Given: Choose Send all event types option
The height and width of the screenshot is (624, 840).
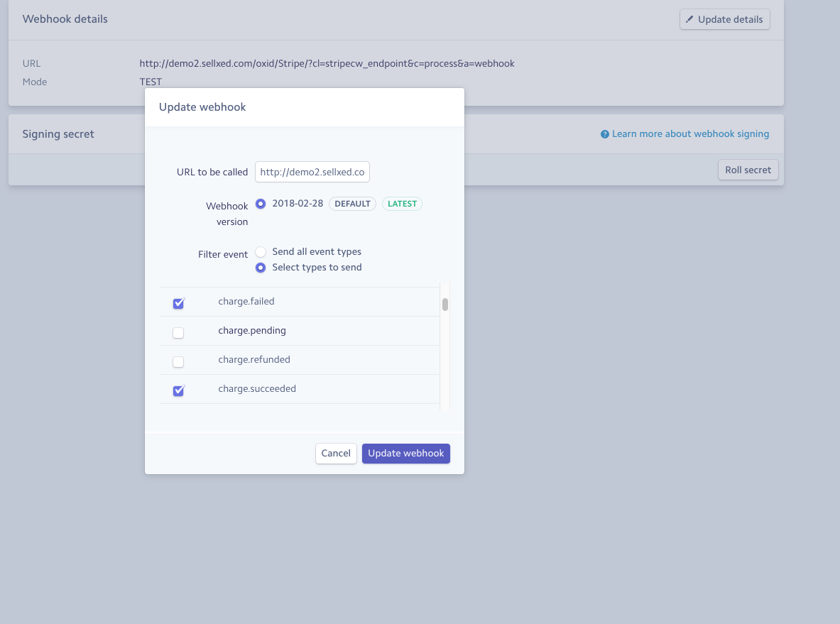Looking at the screenshot, I should pyautogui.click(x=261, y=252).
